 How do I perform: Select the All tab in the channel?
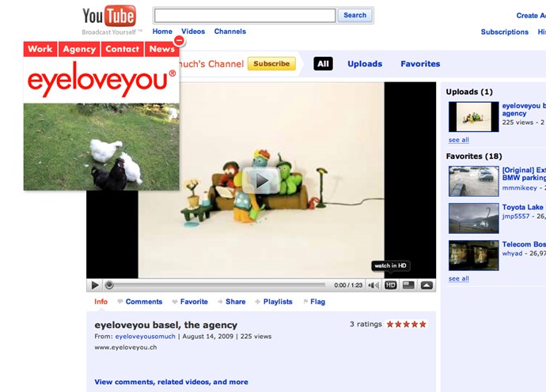[323, 64]
